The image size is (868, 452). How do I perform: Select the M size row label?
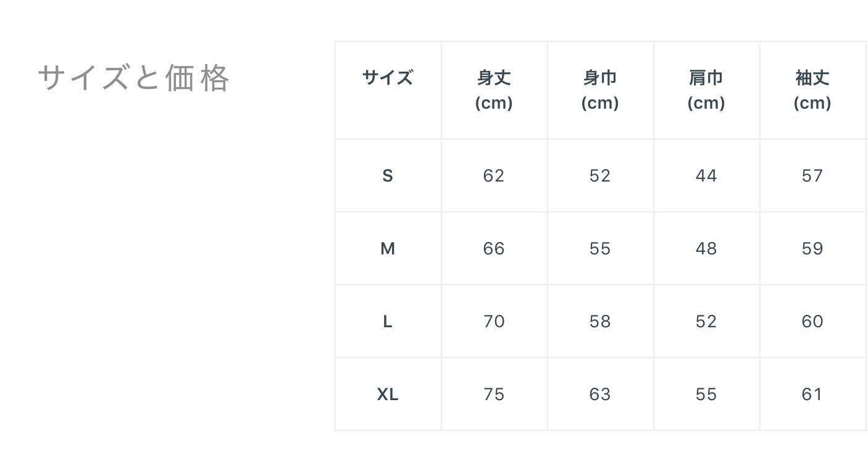pyautogui.click(x=388, y=249)
